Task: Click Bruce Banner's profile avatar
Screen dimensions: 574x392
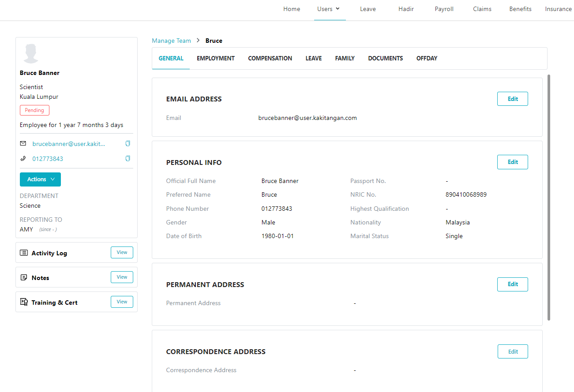Action: pyautogui.click(x=31, y=53)
